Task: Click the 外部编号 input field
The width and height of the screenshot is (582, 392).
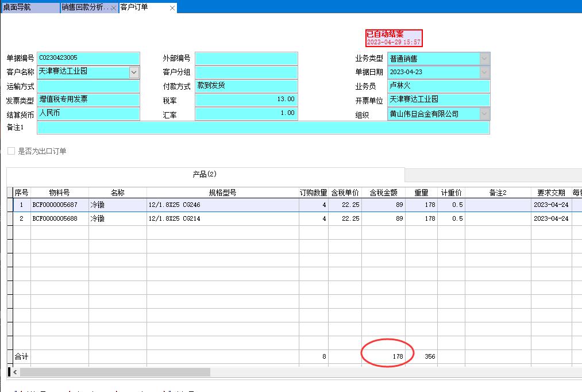Action: tap(246, 59)
